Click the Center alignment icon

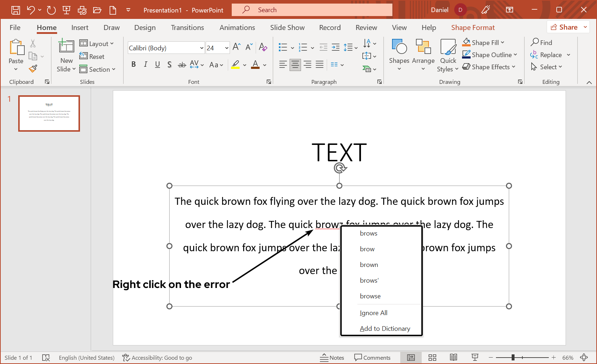click(x=295, y=64)
